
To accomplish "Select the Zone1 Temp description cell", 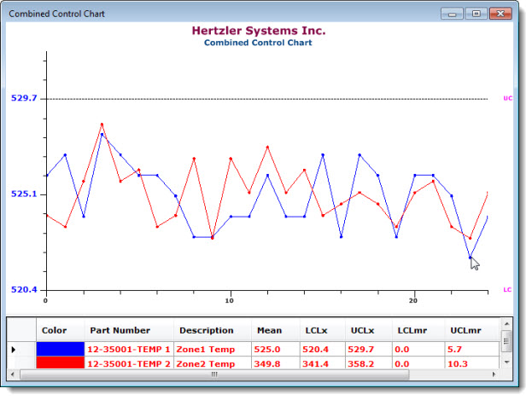I will 206,349.
